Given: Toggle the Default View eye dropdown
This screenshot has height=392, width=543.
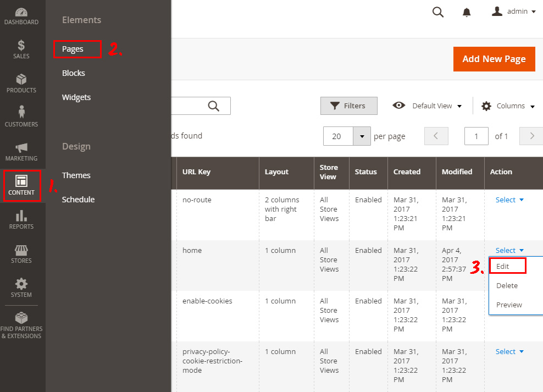Looking at the screenshot, I should click(427, 106).
